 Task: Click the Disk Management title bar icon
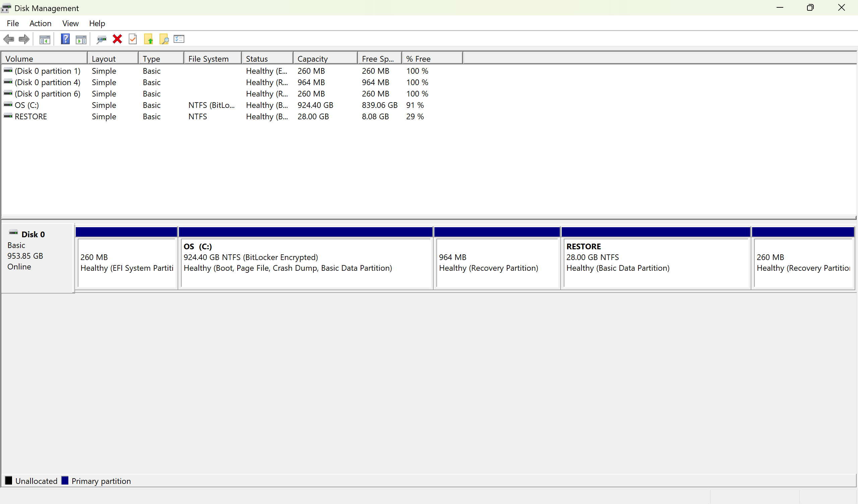point(6,8)
